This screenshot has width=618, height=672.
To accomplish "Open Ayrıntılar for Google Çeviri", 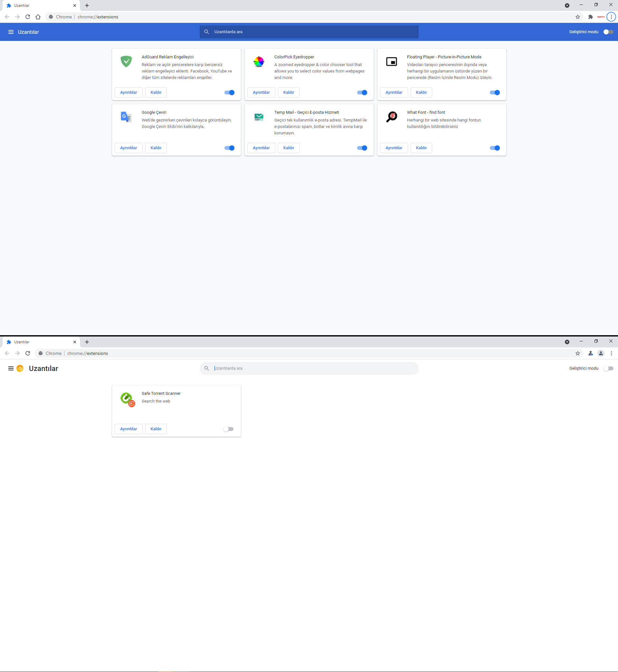I will click(x=128, y=148).
